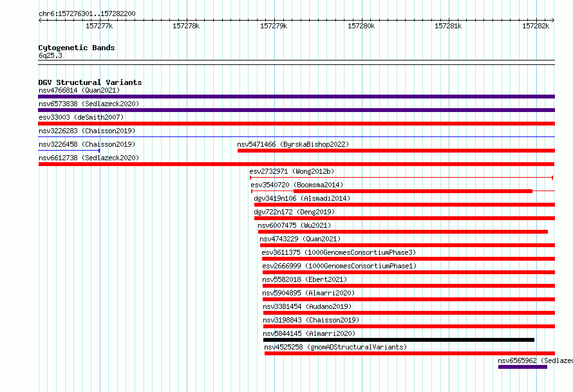Screen dimensions: 573x392
Task: Click the esv33003 (deSmith2007) label
Action: (81, 117)
